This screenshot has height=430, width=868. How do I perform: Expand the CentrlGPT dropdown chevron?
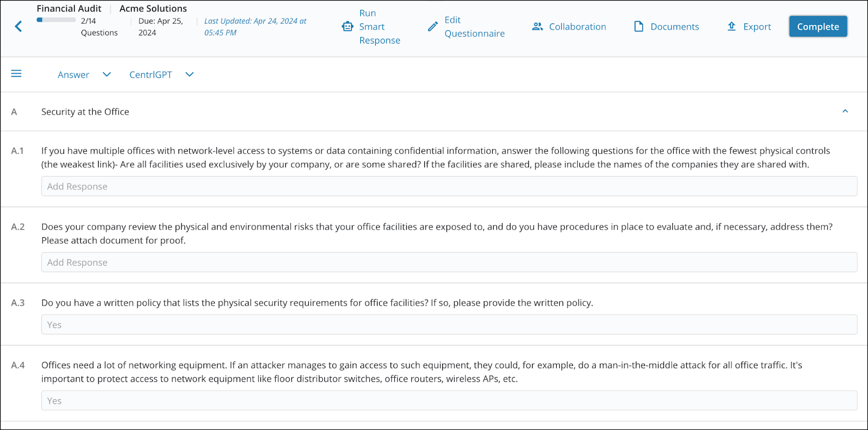click(189, 74)
